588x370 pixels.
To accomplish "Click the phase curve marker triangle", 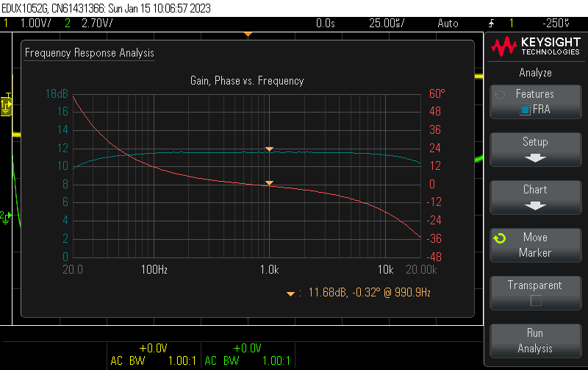I will 269,182.
